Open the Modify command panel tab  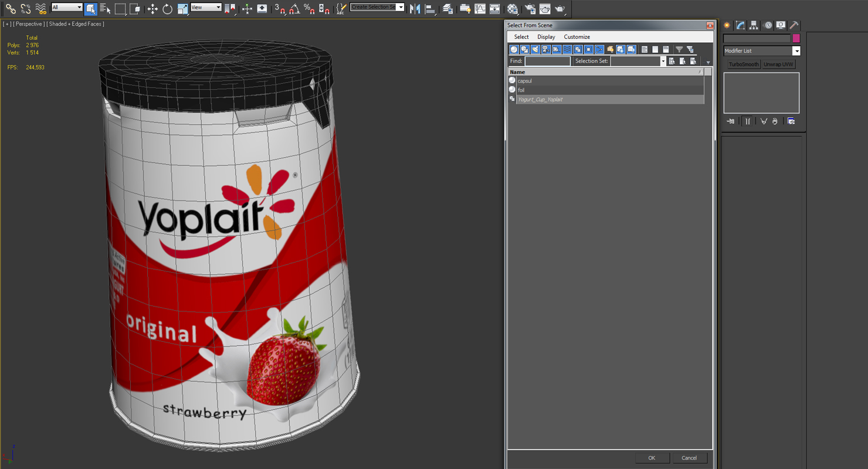[x=741, y=25]
